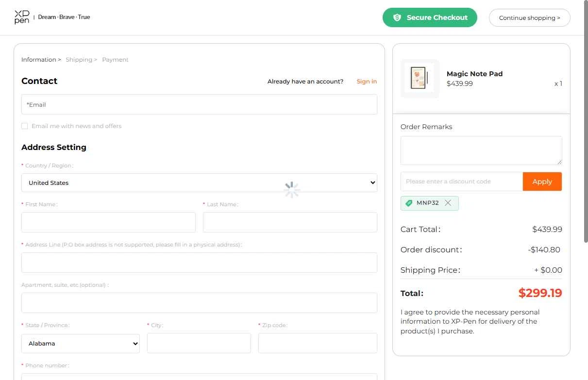Click the green tag icon beside MNP32
Viewport: 588px width, 380px height.
[409, 203]
